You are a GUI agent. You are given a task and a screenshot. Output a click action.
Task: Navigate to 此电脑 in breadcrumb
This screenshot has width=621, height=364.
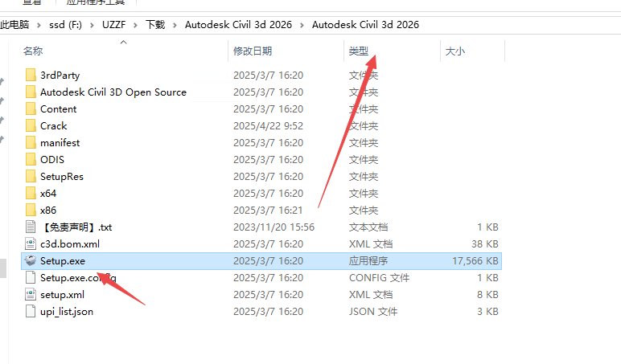(x=14, y=25)
